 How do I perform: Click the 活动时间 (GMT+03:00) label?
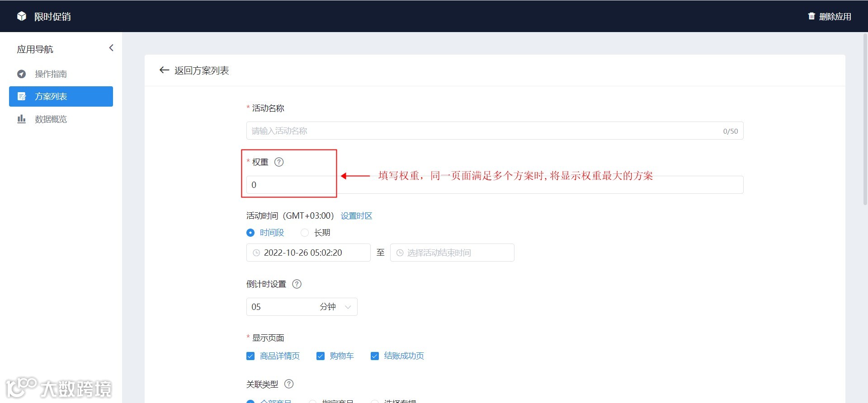[x=290, y=216]
